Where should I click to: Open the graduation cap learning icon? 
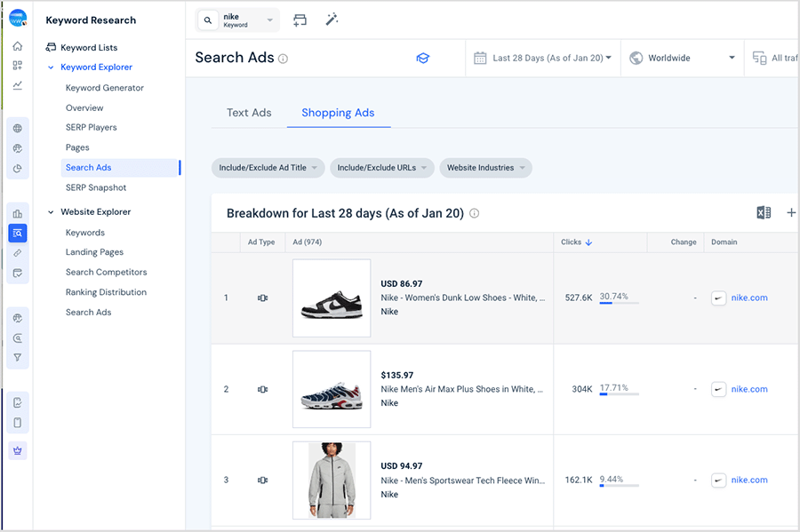(x=423, y=58)
